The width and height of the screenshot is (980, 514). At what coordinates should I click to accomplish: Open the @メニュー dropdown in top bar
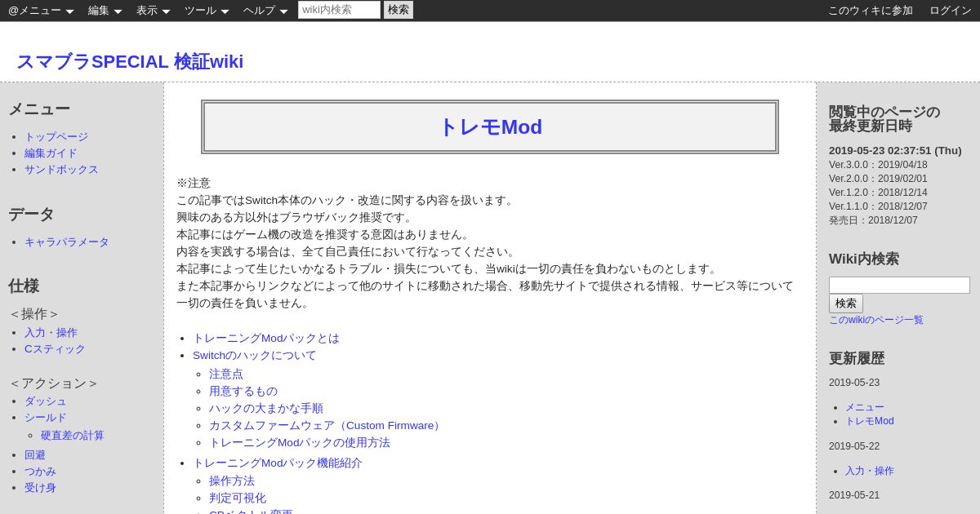tap(41, 11)
